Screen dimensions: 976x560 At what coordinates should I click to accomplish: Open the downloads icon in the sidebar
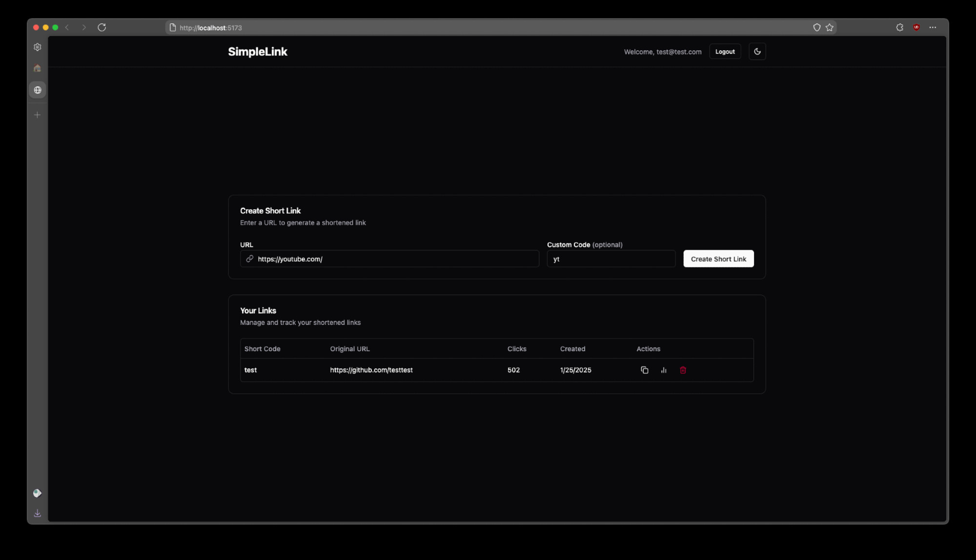click(38, 513)
